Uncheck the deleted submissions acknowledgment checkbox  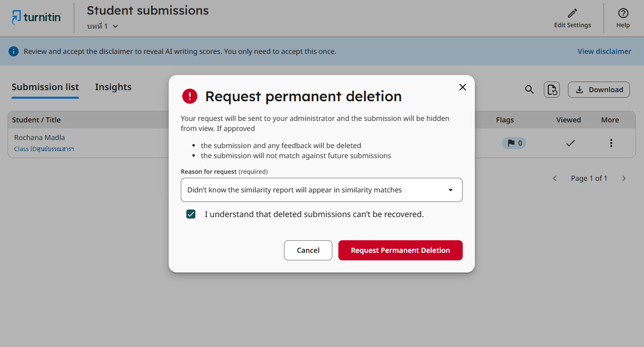pos(191,214)
